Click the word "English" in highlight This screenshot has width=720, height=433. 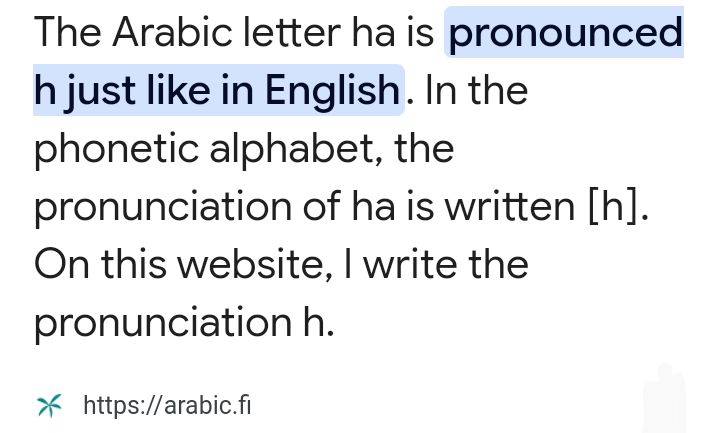tap(332, 90)
